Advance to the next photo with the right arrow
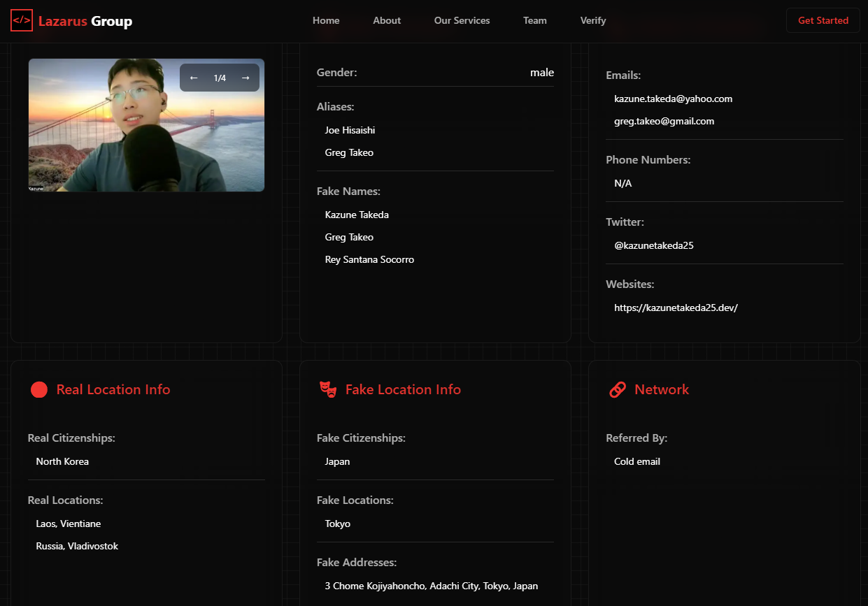This screenshot has width=868, height=606. 246,78
